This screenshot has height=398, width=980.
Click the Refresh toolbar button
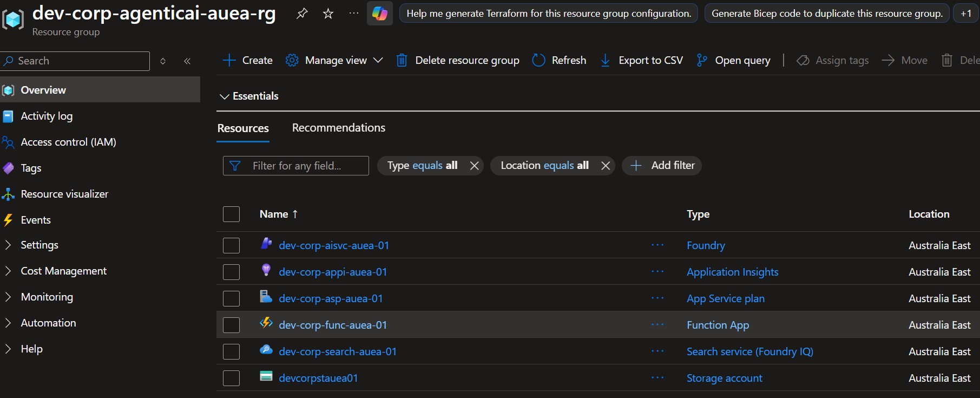tap(559, 60)
